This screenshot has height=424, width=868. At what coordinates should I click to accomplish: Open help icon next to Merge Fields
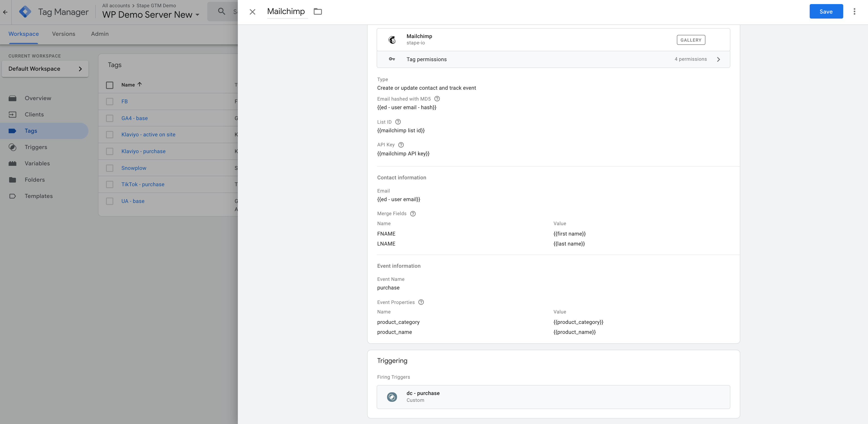point(413,214)
